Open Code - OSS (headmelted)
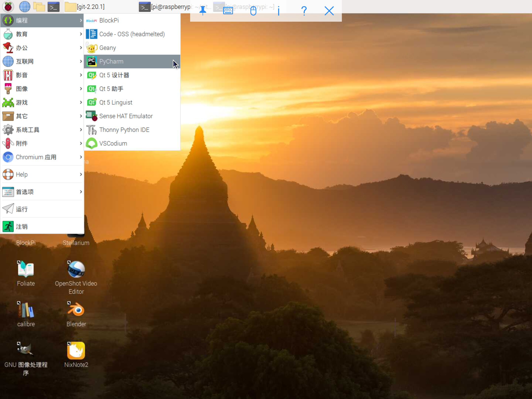The height and width of the screenshot is (399, 532). click(132, 34)
